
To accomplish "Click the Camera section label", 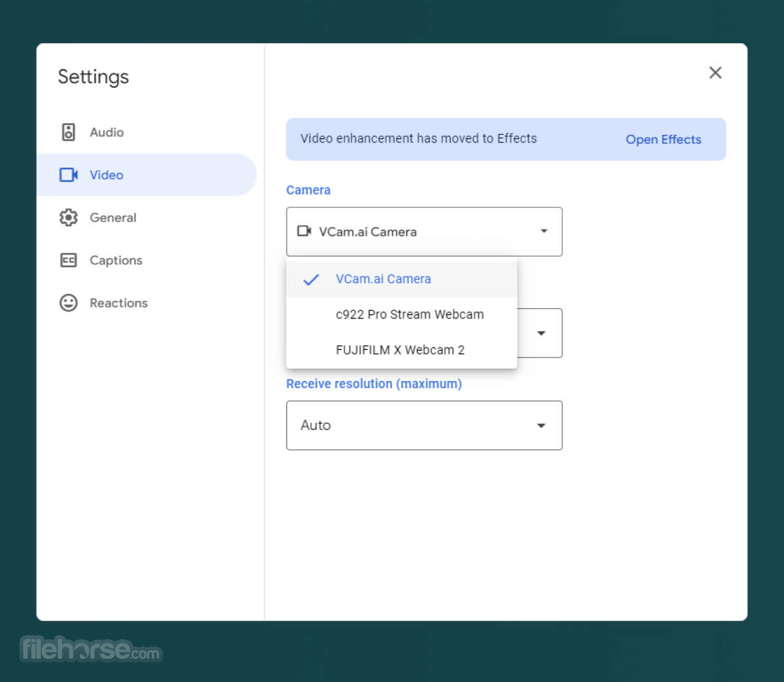I will [x=308, y=190].
